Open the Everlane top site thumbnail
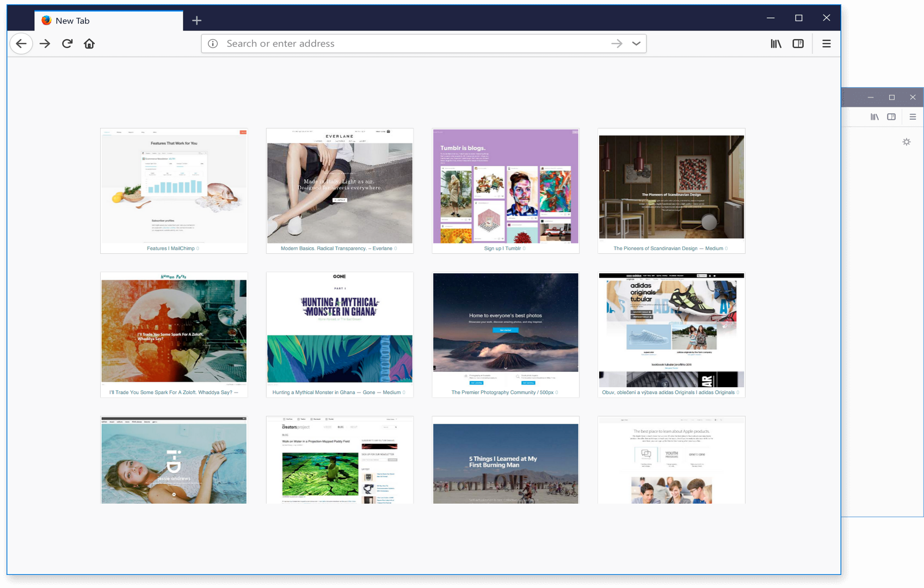Viewport: 924px width, 588px height. (340, 187)
